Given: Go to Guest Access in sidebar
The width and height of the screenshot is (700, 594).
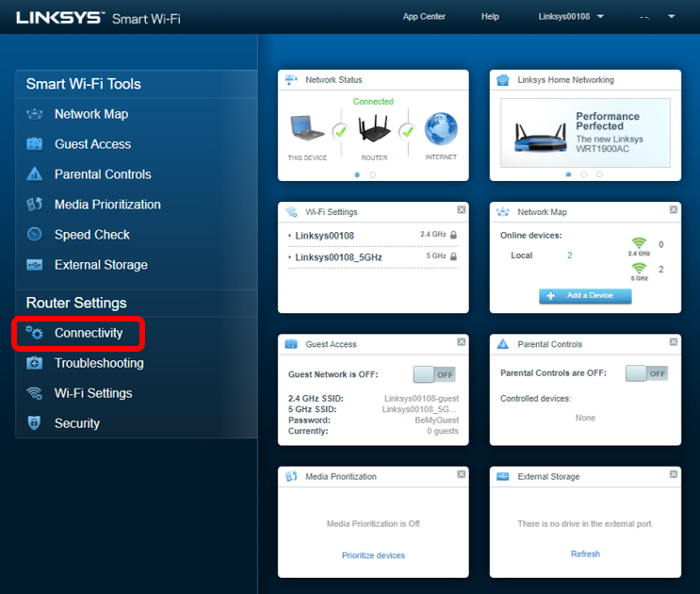Looking at the screenshot, I should coord(93,144).
